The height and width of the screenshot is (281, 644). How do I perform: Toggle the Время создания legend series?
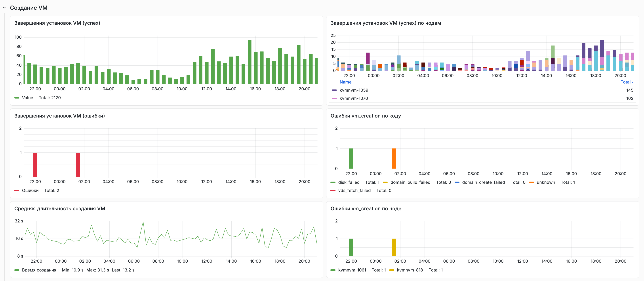coord(39,270)
